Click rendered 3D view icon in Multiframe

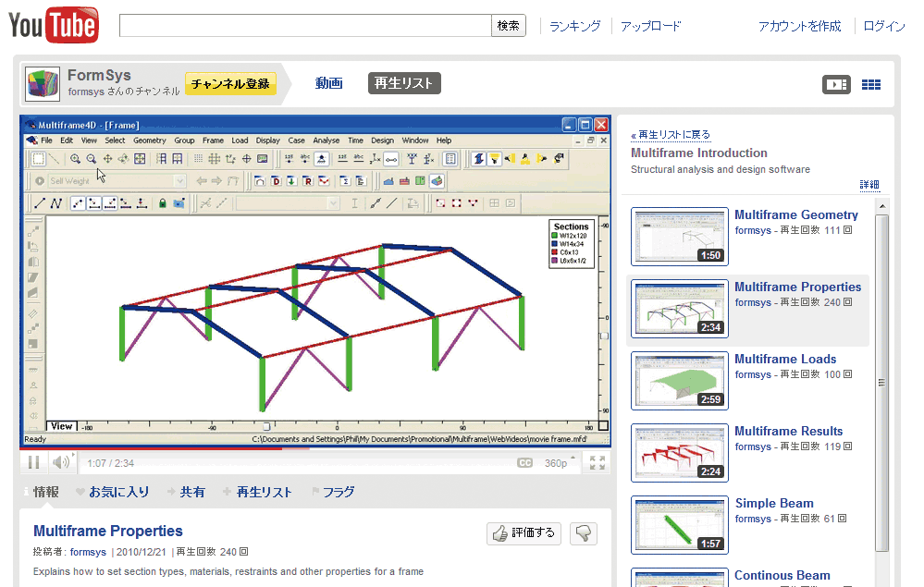(x=437, y=181)
